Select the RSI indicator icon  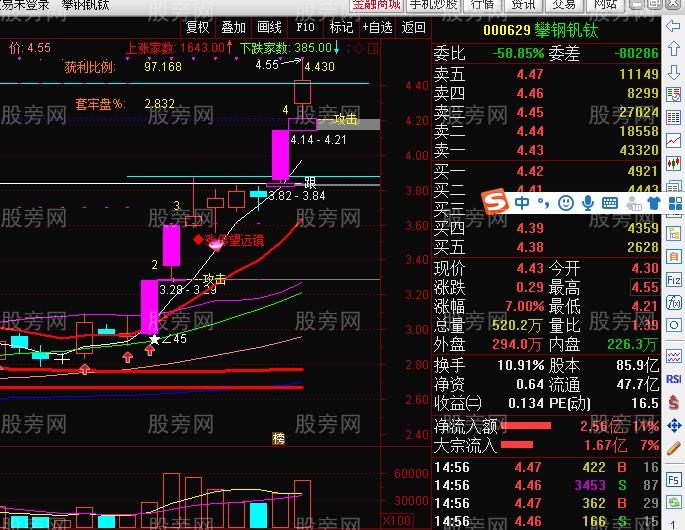(673, 379)
